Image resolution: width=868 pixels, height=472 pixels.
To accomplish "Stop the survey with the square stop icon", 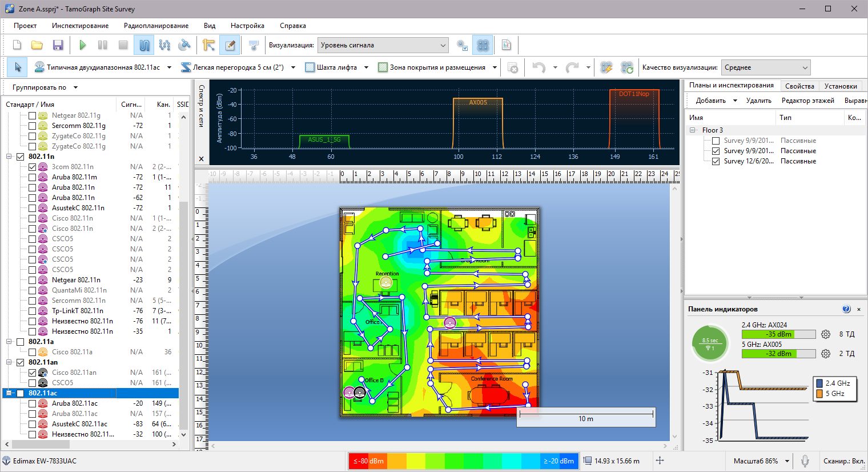I will pos(123,45).
